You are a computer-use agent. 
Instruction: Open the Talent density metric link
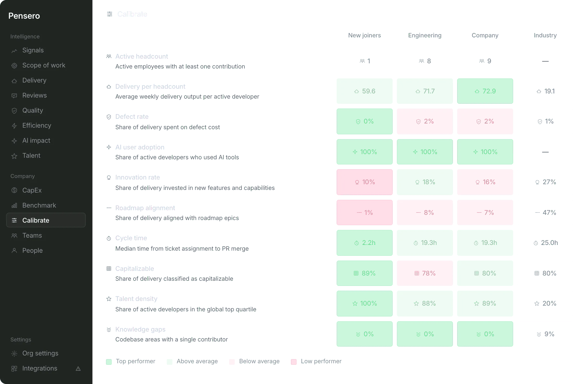(136, 299)
